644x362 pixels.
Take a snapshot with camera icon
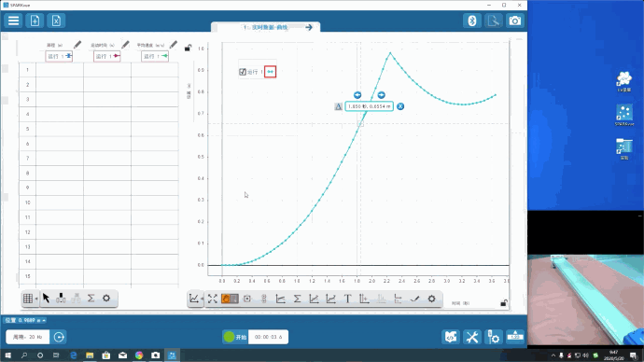[x=514, y=21]
